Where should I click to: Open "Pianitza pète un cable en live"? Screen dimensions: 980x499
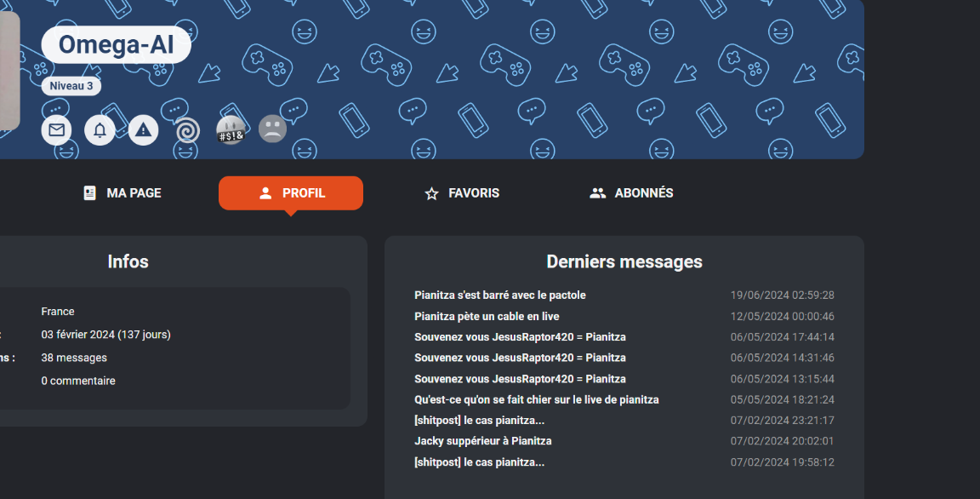point(487,317)
